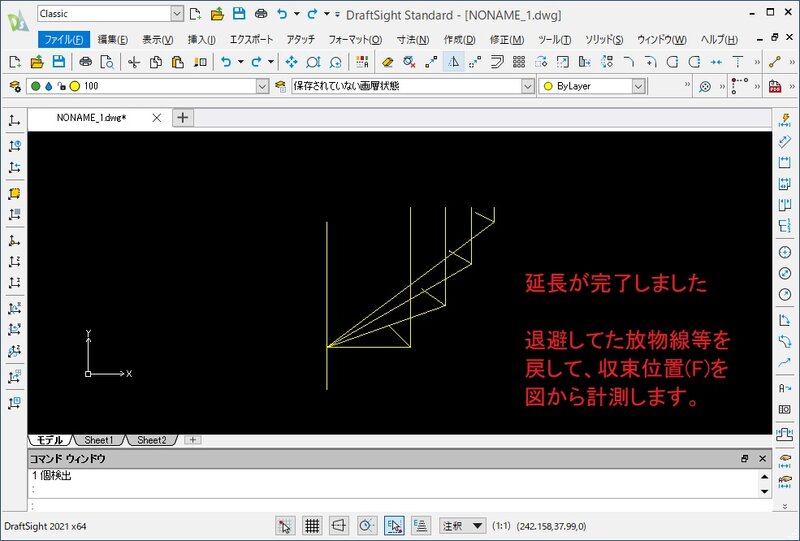
Task: Switch to the Sheet1 tab
Action: point(98,440)
